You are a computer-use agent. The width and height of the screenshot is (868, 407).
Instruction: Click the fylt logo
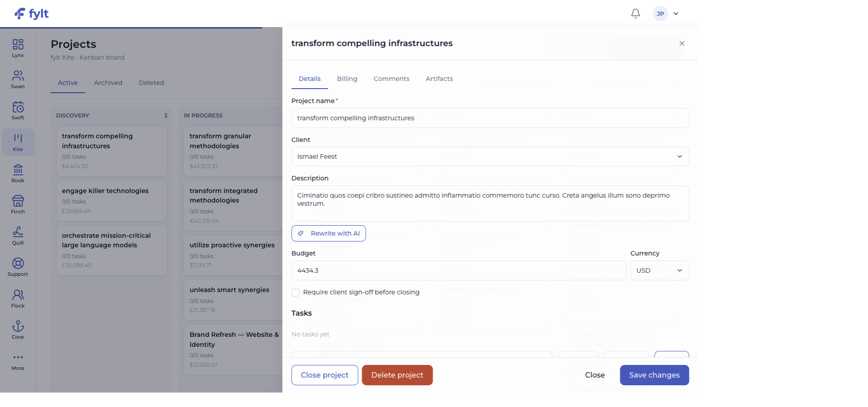(31, 14)
